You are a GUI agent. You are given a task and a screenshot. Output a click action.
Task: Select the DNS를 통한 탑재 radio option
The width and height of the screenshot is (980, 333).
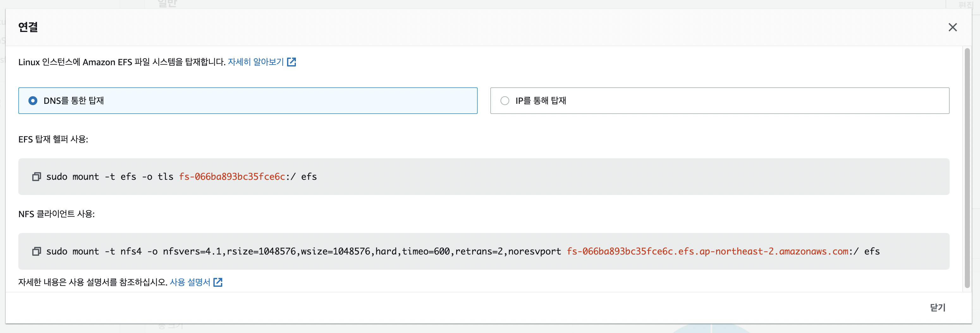point(248,101)
